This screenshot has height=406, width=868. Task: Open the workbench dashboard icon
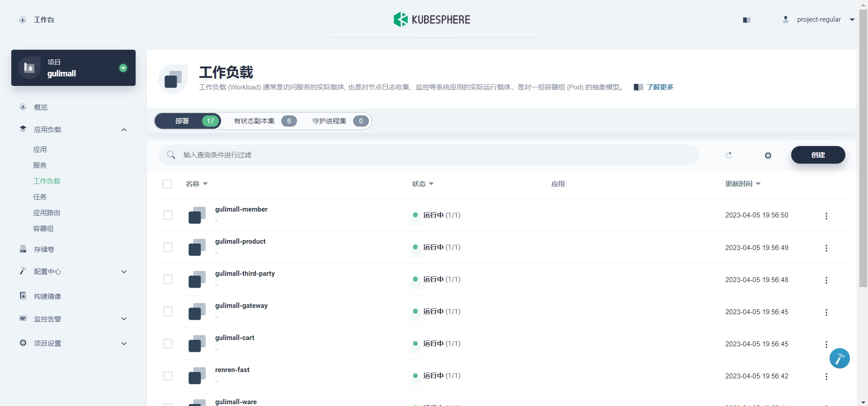[23, 20]
